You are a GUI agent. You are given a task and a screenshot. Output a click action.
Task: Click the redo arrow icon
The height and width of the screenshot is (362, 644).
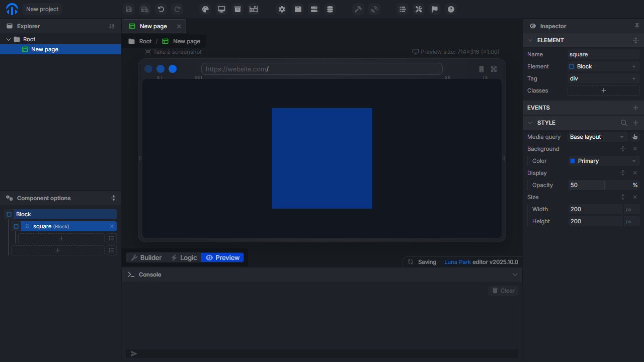177,9
